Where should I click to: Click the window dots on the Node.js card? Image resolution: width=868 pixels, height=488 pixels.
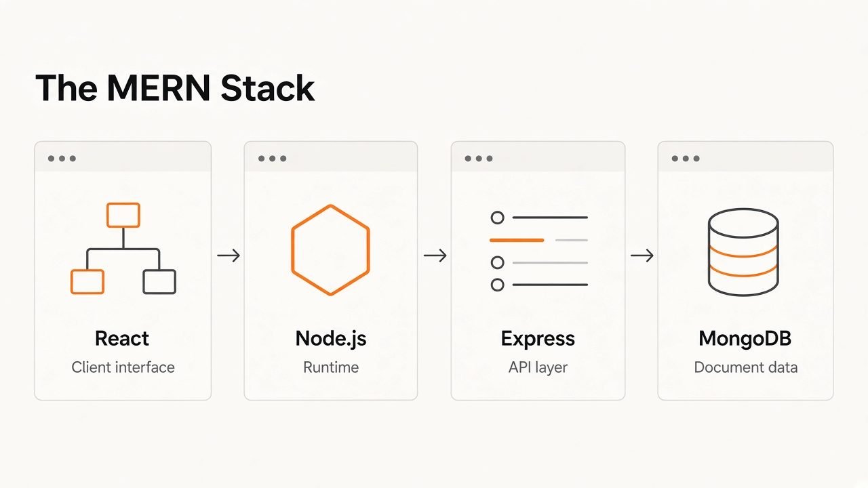click(272, 159)
